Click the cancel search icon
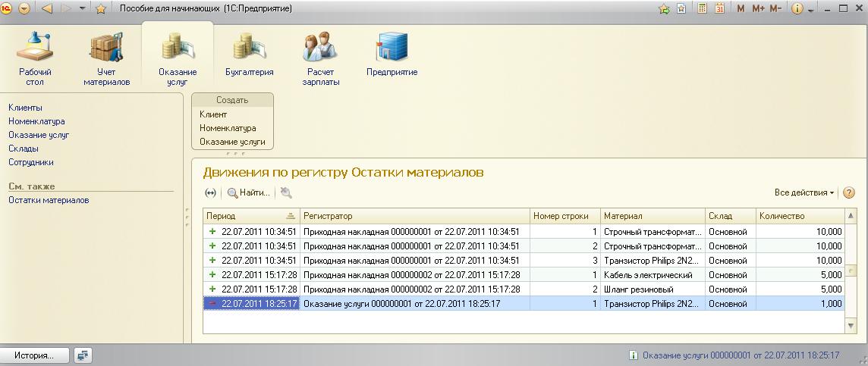The height and width of the screenshot is (366, 868). 286,193
